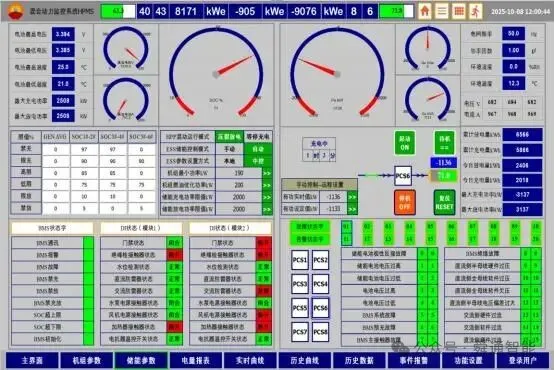Image resolution: width=554 pixels, height=370 pixels.
Task: Select the PCS1 unit box
Action: 300,260
